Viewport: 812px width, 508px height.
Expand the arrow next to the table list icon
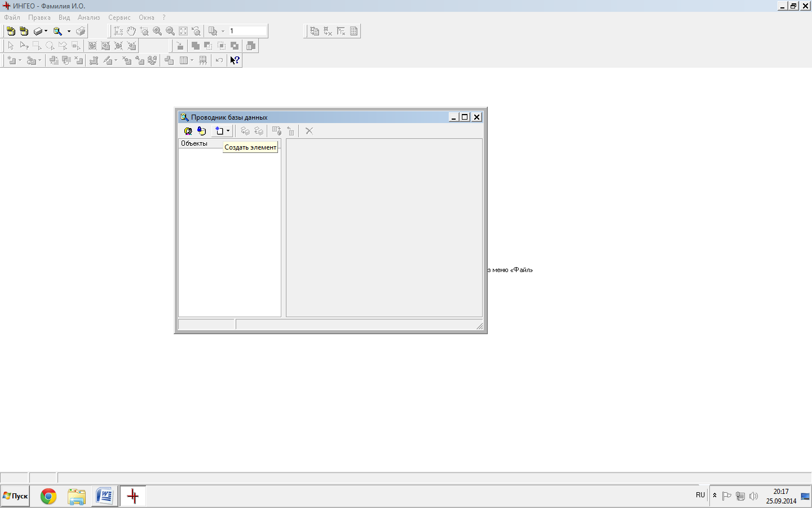pos(192,60)
